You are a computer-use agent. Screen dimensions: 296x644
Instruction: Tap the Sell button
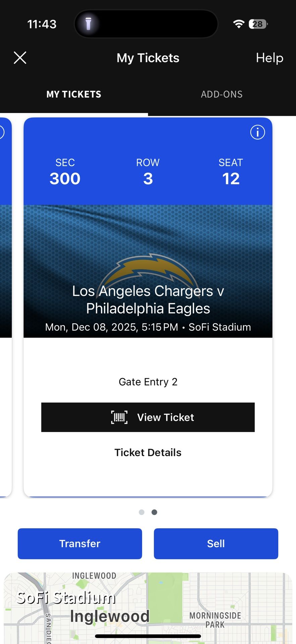(216, 543)
